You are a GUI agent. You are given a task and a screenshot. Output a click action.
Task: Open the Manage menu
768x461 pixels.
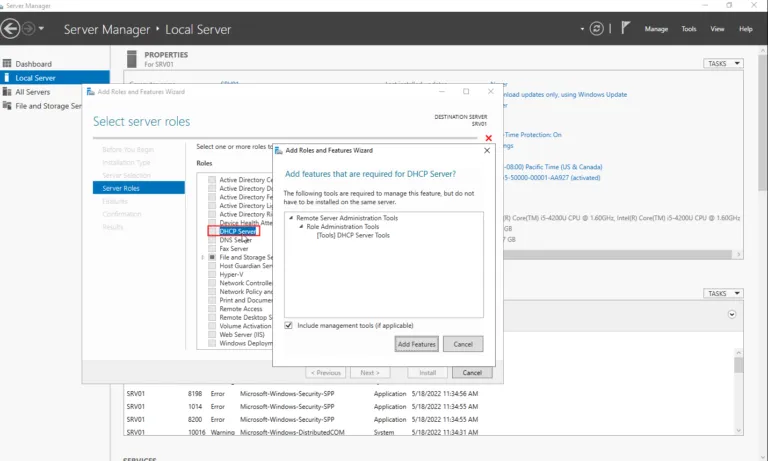(656, 29)
